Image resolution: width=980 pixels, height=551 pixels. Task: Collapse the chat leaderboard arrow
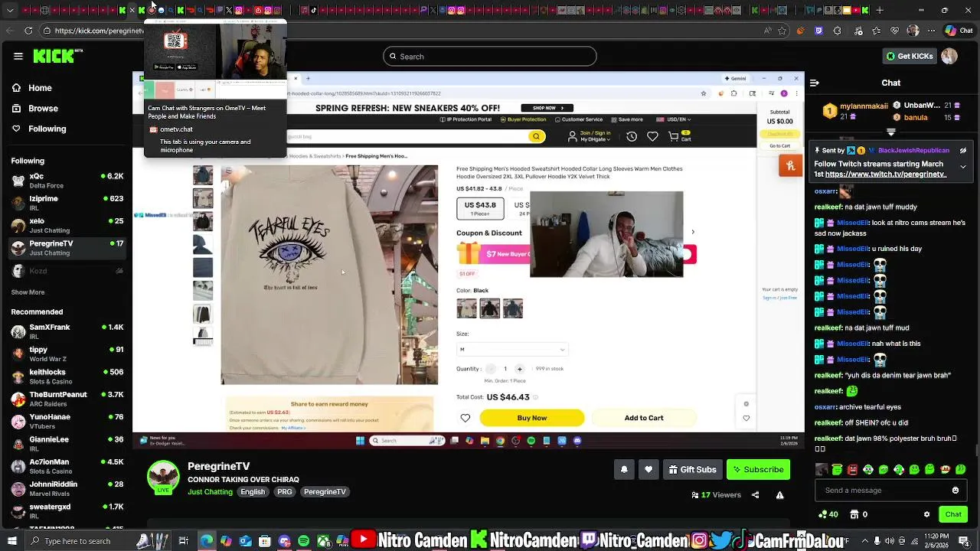pos(890,132)
